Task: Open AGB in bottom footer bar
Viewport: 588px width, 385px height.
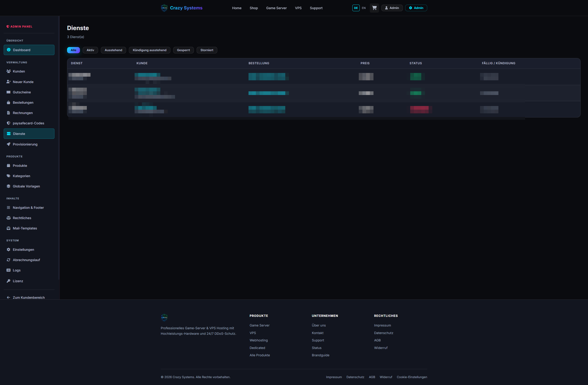Action: click(372, 377)
